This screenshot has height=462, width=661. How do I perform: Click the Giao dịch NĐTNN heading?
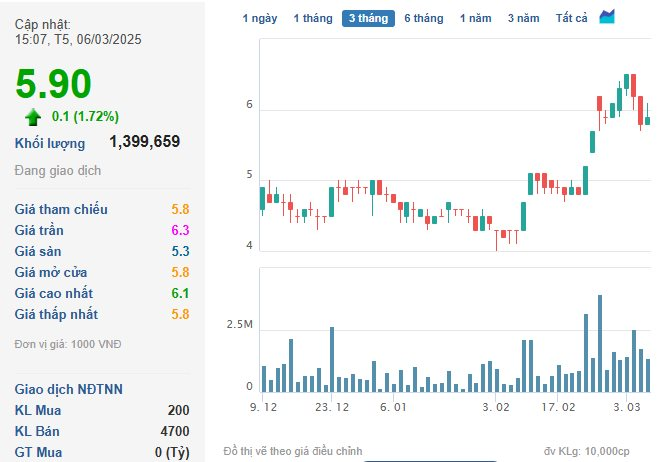[68, 389]
